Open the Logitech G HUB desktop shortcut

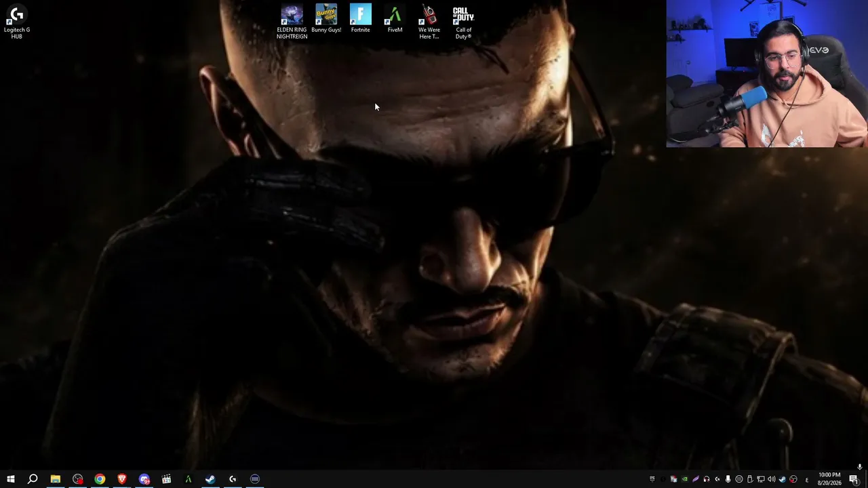coord(17,22)
